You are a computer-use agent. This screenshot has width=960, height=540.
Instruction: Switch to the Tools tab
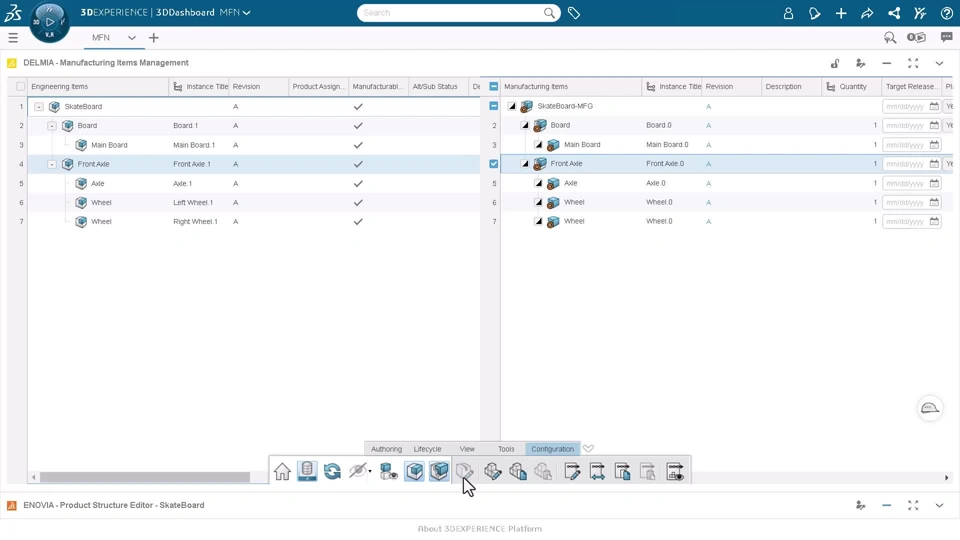tap(506, 449)
